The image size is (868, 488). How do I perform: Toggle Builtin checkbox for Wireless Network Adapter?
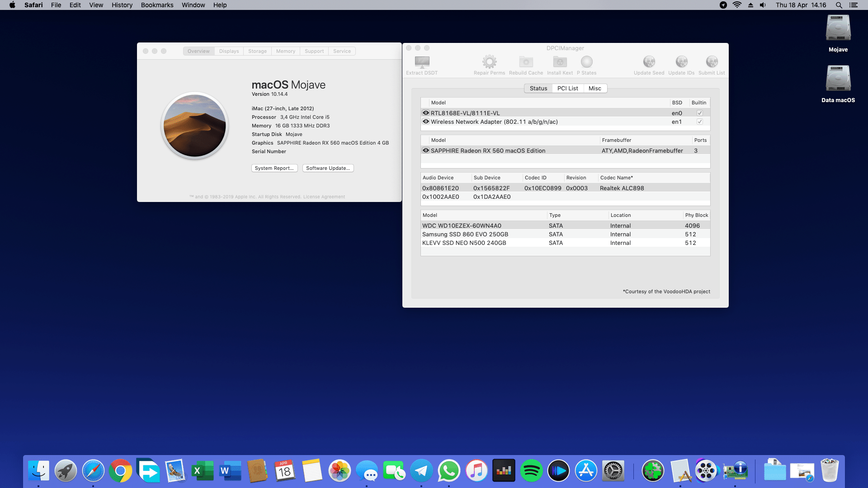pos(699,121)
